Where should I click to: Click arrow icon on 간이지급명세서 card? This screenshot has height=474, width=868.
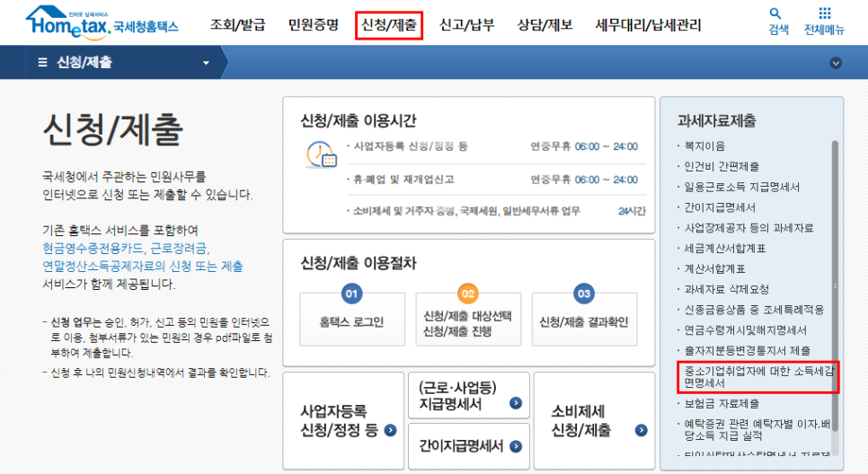pos(516,446)
